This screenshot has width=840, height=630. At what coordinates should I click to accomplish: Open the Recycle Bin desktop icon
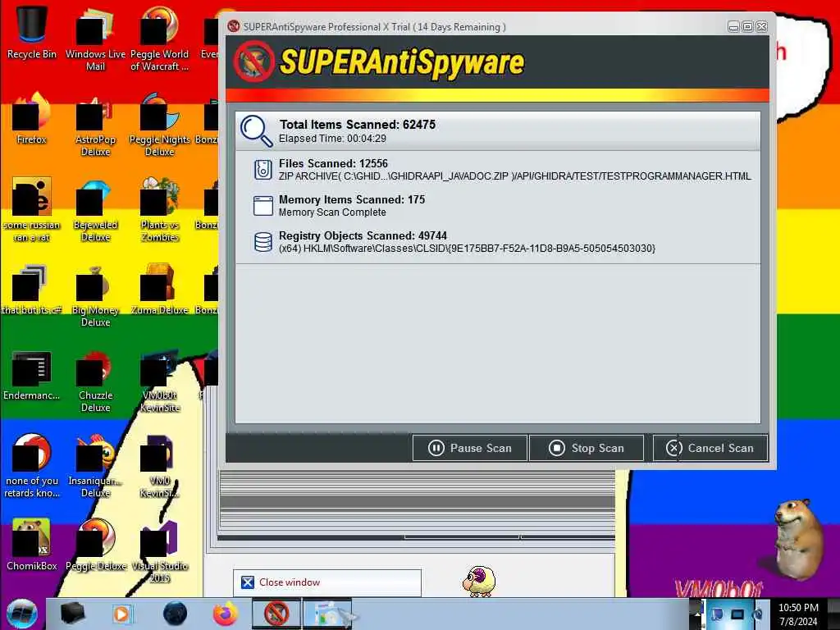pyautogui.click(x=32, y=32)
